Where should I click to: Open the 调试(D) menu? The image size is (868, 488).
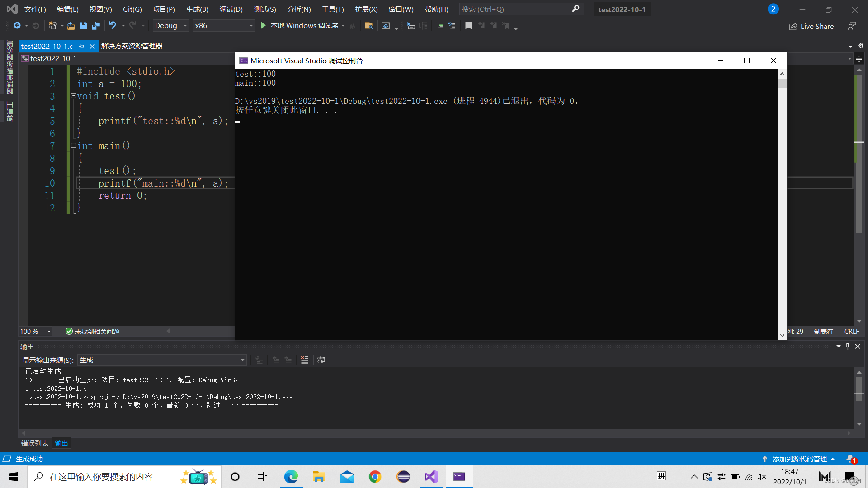(x=231, y=9)
